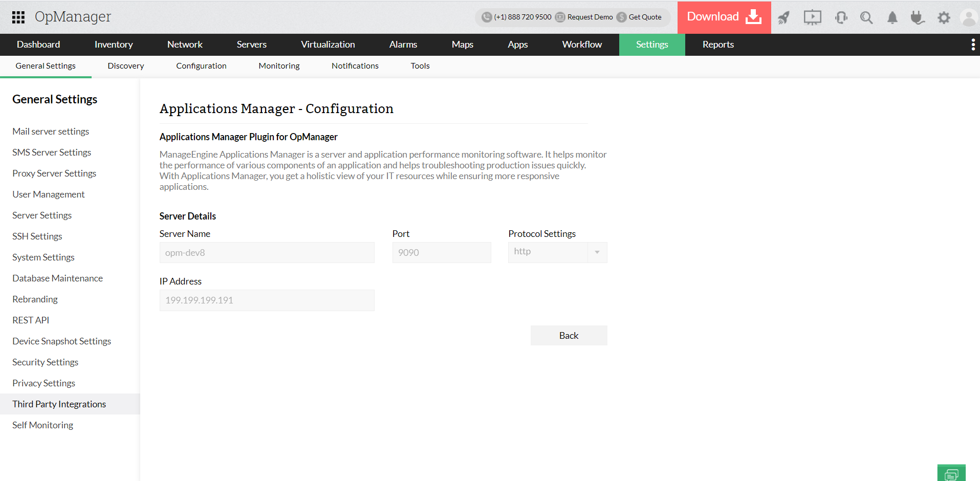Open the Network menu
This screenshot has height=481, width=980.
pos(185,45)
